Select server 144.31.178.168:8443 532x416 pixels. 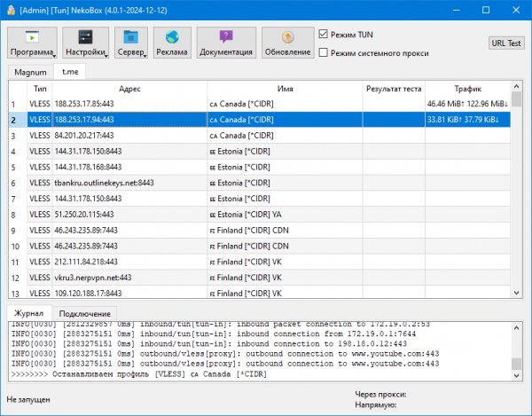point(259,167)
